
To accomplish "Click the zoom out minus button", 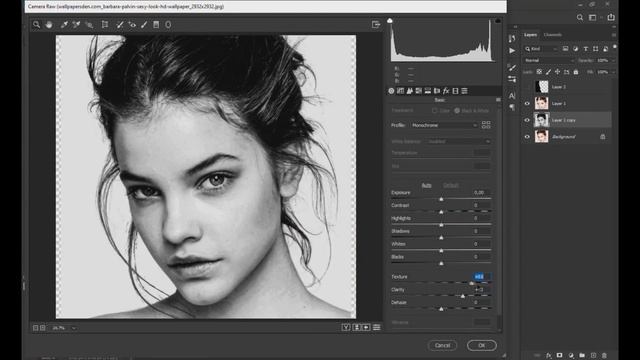I will coord(36,328).
